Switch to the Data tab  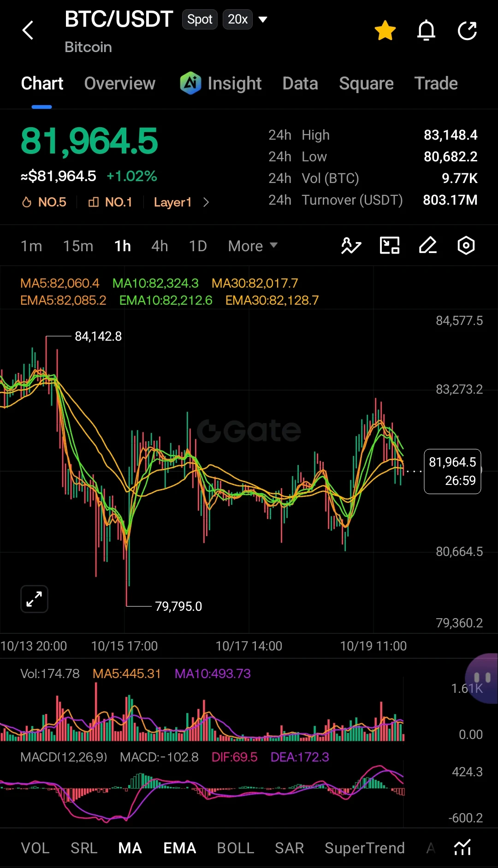pyautogui.click(x=300, y=83)
